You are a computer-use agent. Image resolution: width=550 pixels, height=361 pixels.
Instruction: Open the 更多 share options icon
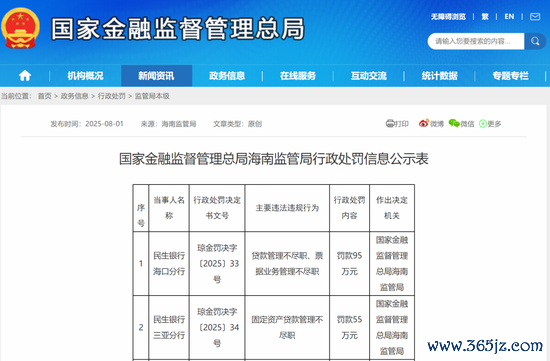tap(483, 123)
